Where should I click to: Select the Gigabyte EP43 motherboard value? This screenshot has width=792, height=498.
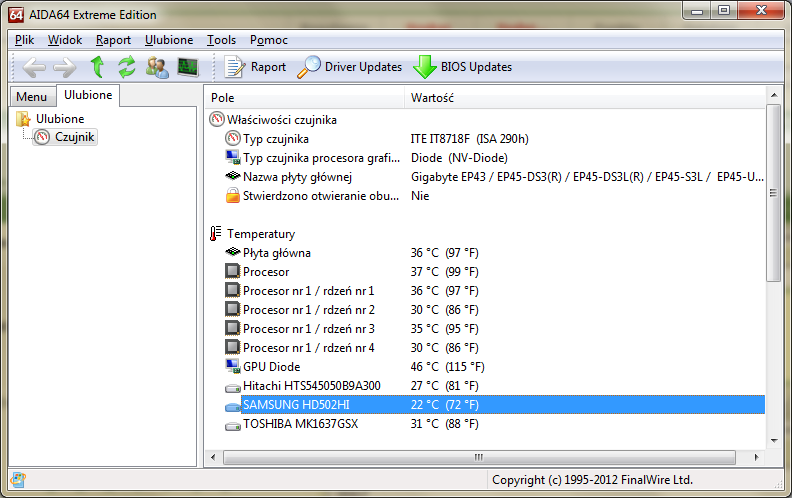[587, 177]
